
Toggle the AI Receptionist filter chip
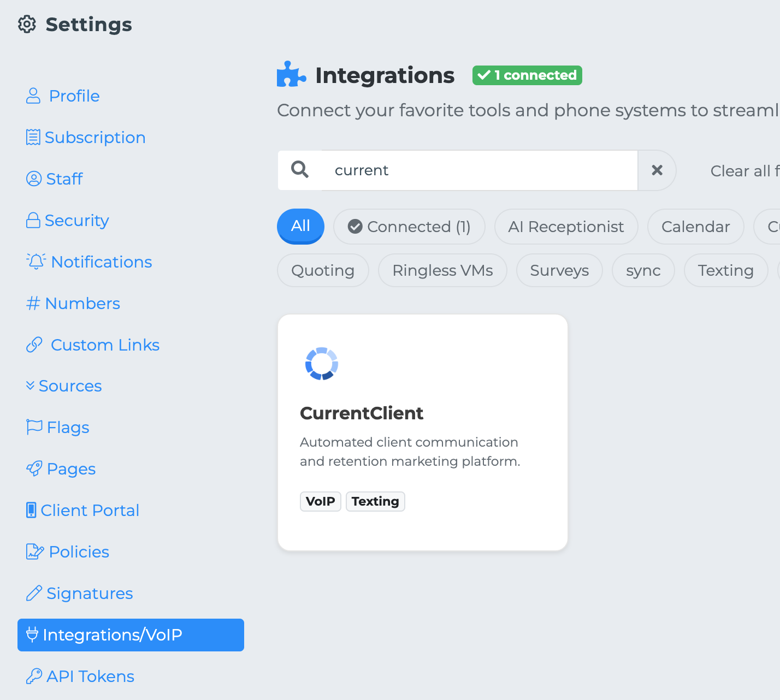point(566,227)
